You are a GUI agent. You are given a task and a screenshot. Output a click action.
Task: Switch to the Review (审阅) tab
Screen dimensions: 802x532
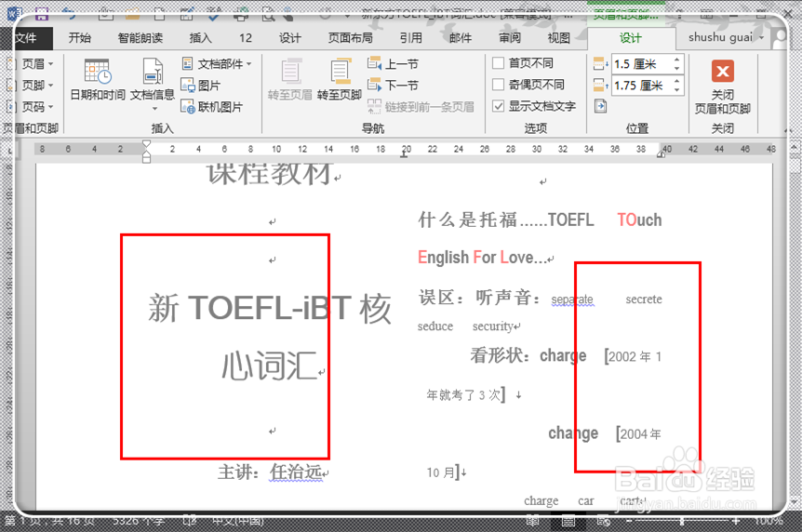click(510, 38)
